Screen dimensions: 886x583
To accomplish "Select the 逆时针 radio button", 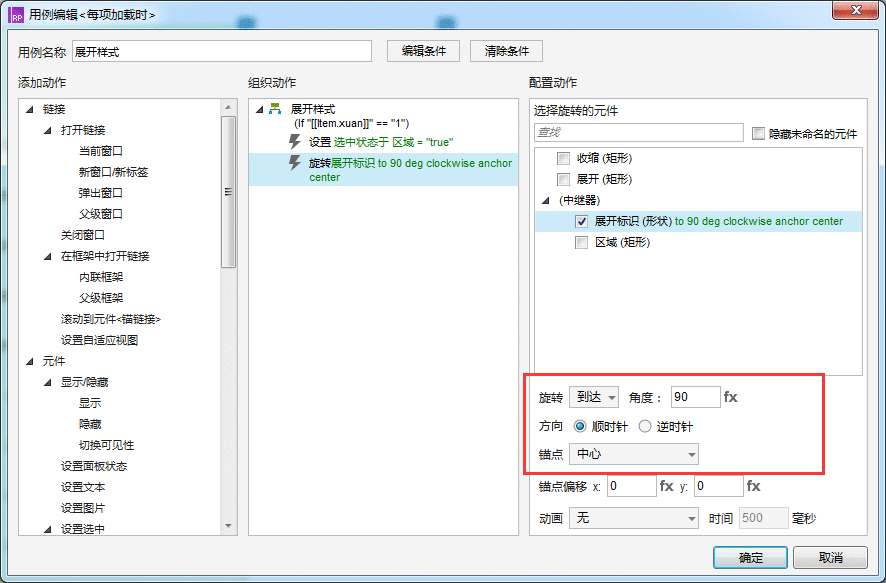I will click(645, 427).
